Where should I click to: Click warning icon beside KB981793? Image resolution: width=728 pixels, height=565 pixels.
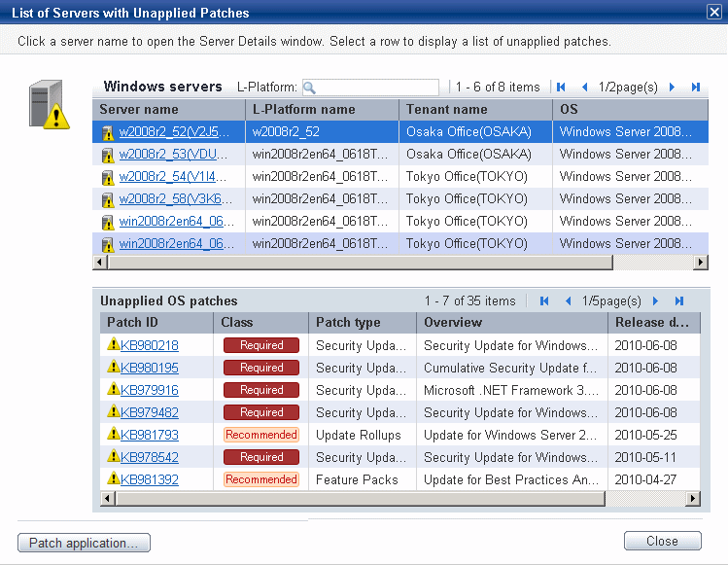(114, 433)
